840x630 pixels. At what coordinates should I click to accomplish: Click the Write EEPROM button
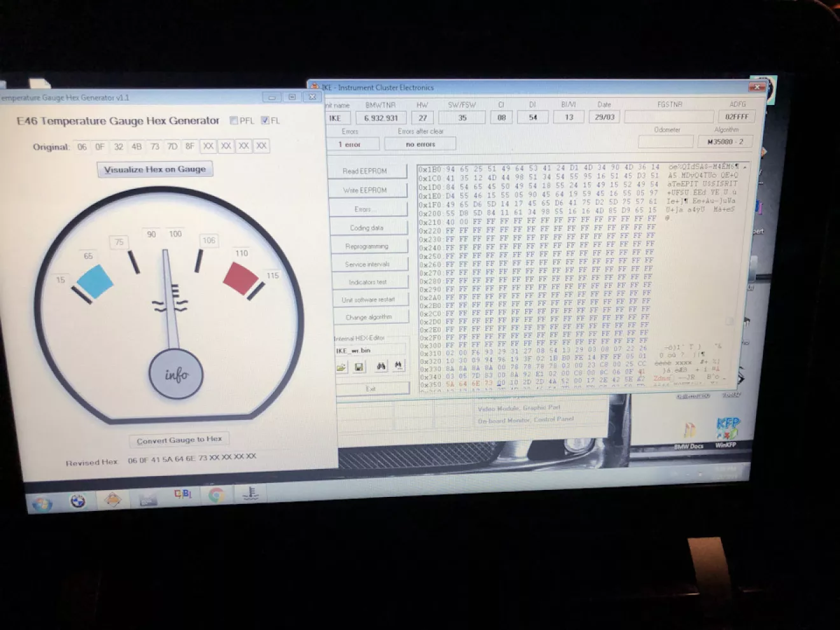(367, 190)
